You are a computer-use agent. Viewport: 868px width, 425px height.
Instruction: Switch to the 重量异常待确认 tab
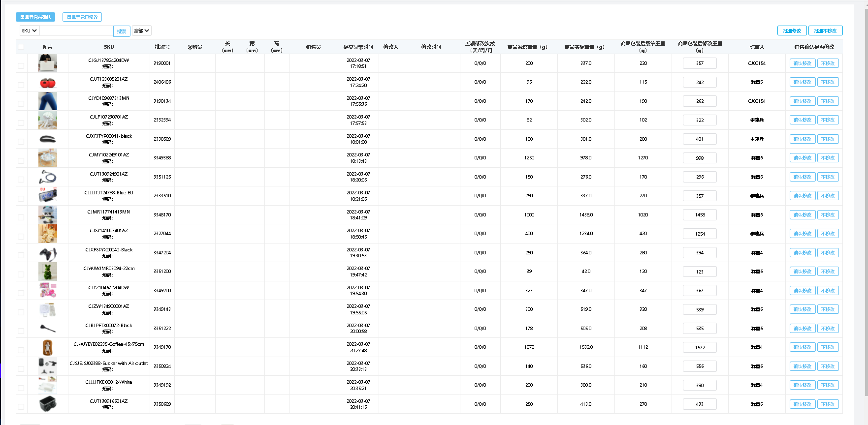35,17
